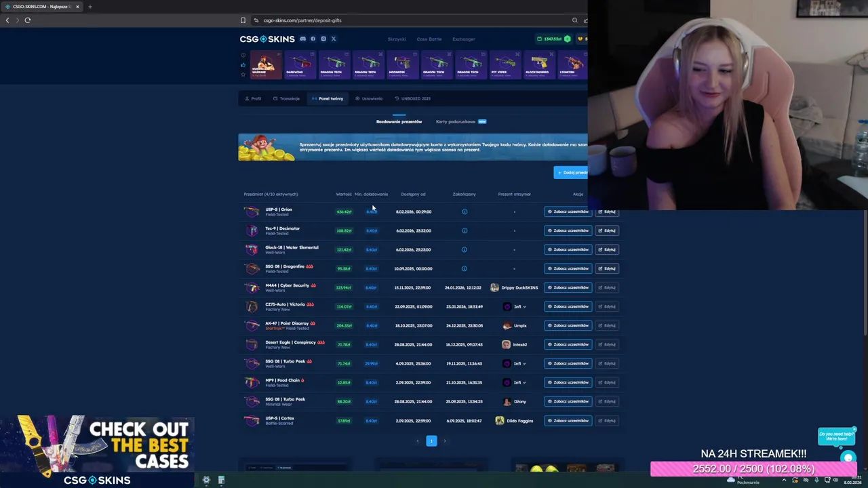
Task: Click Edytuj for Tec-9 Decimator
Action: tap(607, 230)
